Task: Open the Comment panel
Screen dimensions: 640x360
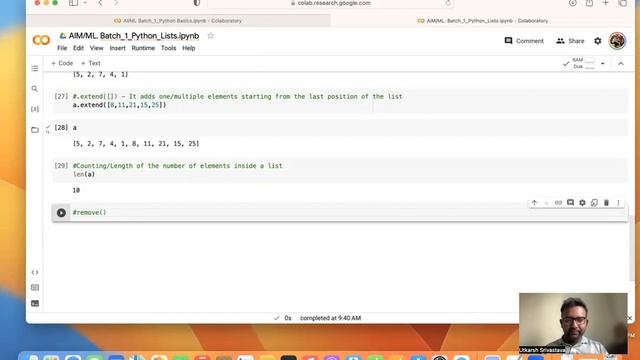Action: (524, 41)
